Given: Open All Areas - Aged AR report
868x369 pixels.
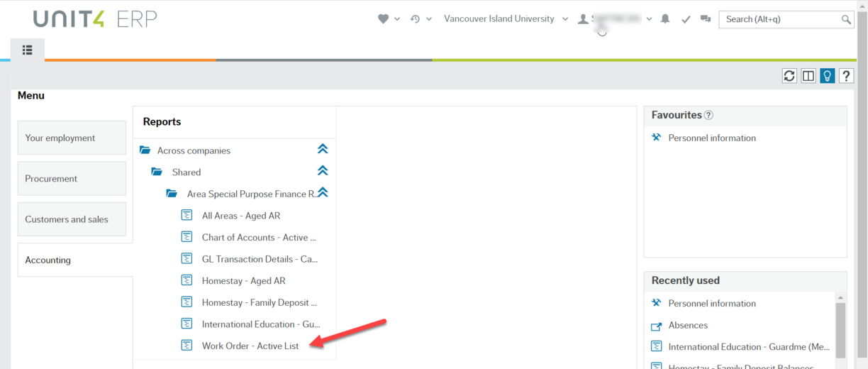Looking at the screenshot, I should point(241,216).
